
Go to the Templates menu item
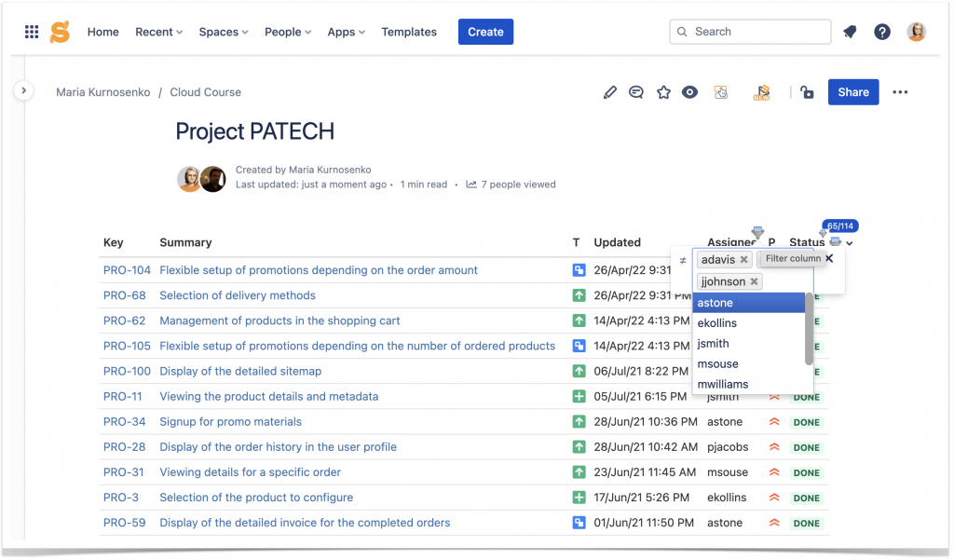pyautogui.click(x=408, y=31)
